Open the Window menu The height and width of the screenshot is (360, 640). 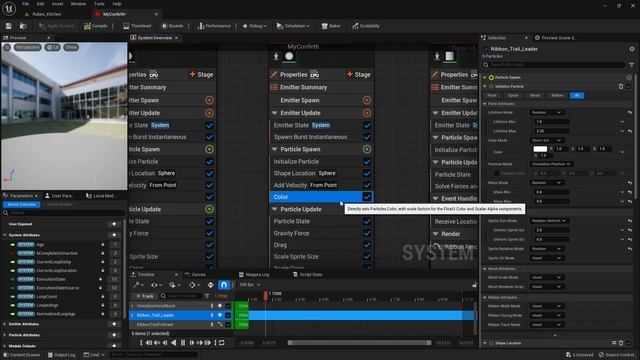point(78,4)
